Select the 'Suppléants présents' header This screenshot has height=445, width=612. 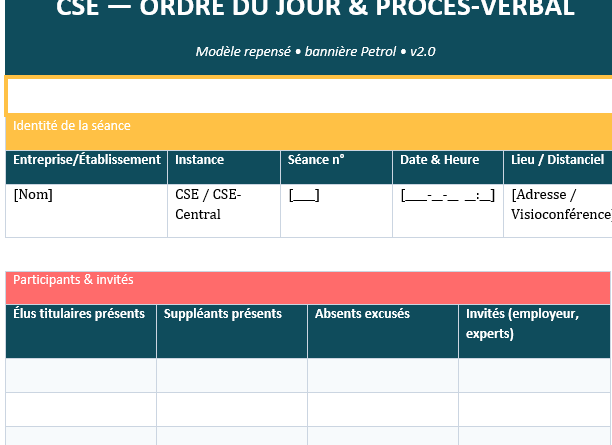click(232, 331)
